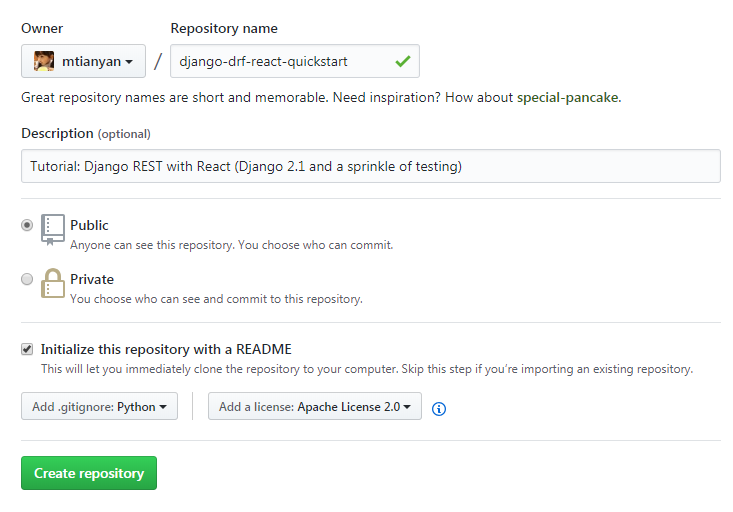Expand the Add .gitignore Python dropdown

coord(99,407)
